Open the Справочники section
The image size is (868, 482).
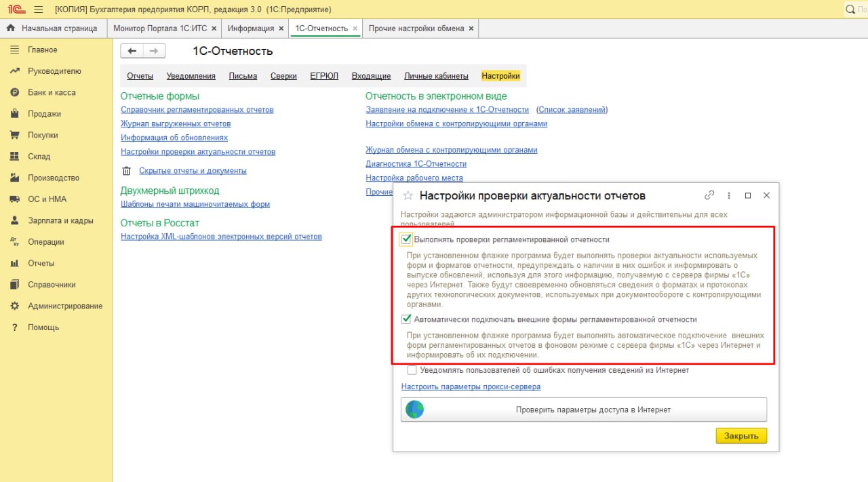(52, 285)
